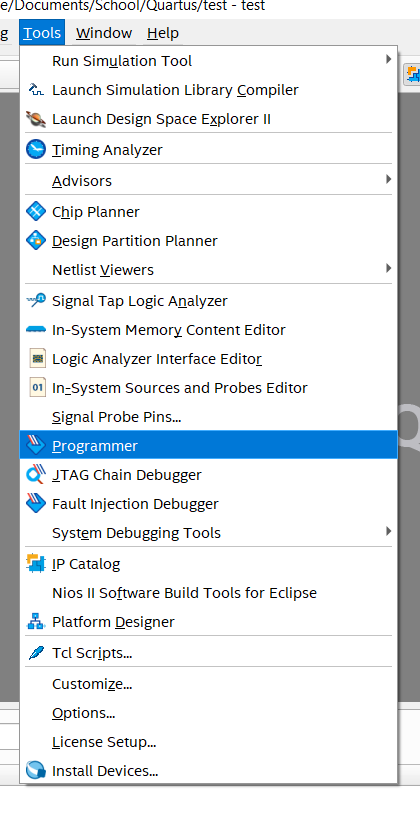
Task: Choose Install Devices... entry
Action: [208, 771]
